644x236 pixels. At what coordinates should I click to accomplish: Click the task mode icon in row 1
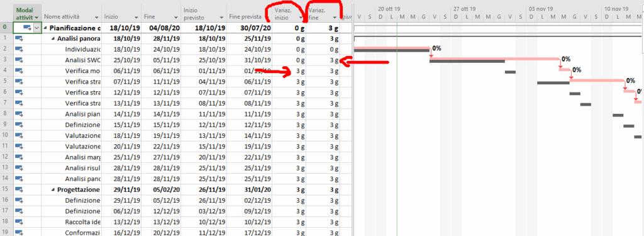19,38
